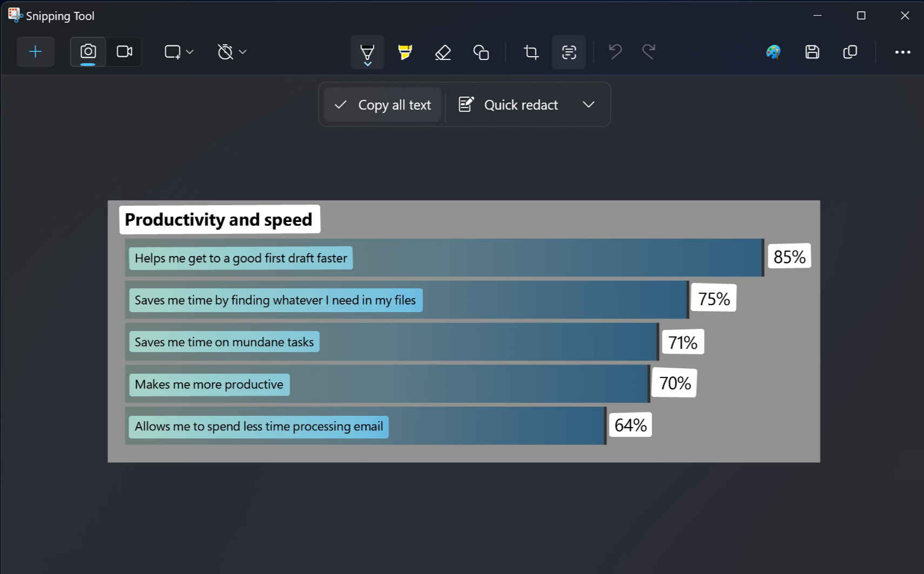
Task: Select the 85% value text
Action: [789, 257]
